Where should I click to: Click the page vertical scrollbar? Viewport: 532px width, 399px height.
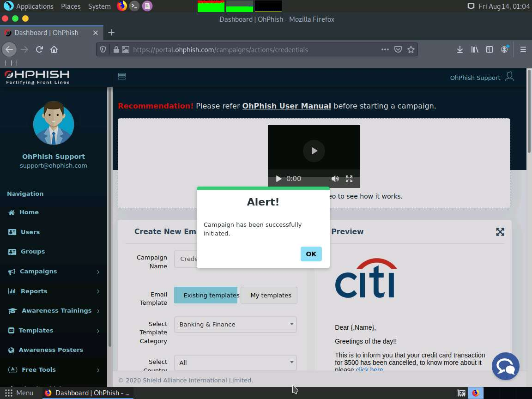[x=529, y=111]
